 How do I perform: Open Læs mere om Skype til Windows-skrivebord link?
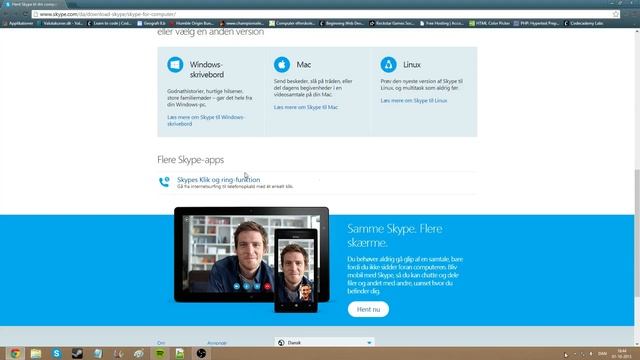206,120
